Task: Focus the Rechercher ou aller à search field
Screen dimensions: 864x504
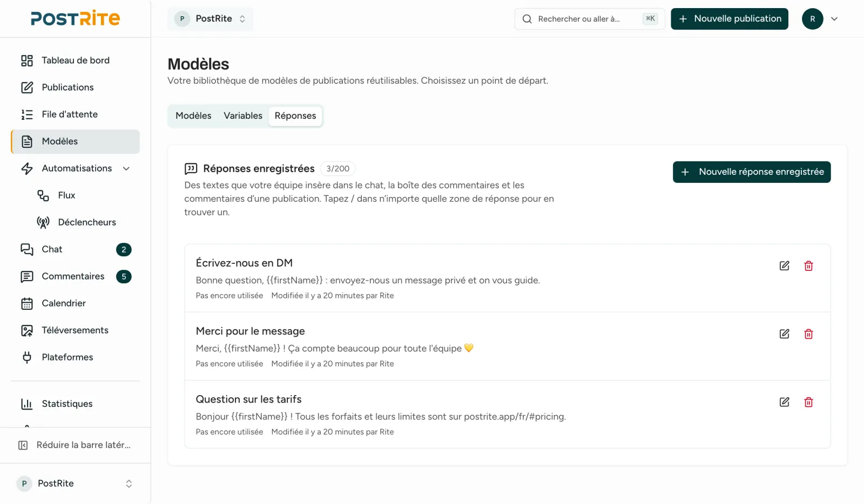Action: pyautogui.click(x=590, y=19)
